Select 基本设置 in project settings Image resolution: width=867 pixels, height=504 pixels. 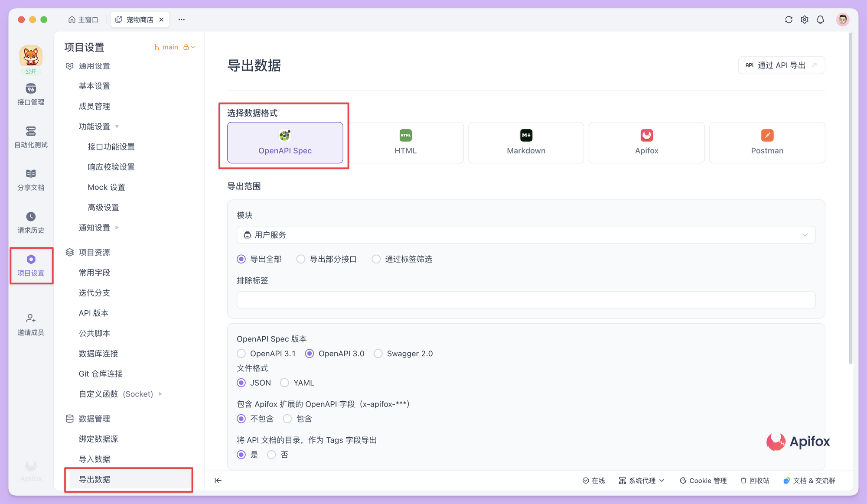click(94, 86)
